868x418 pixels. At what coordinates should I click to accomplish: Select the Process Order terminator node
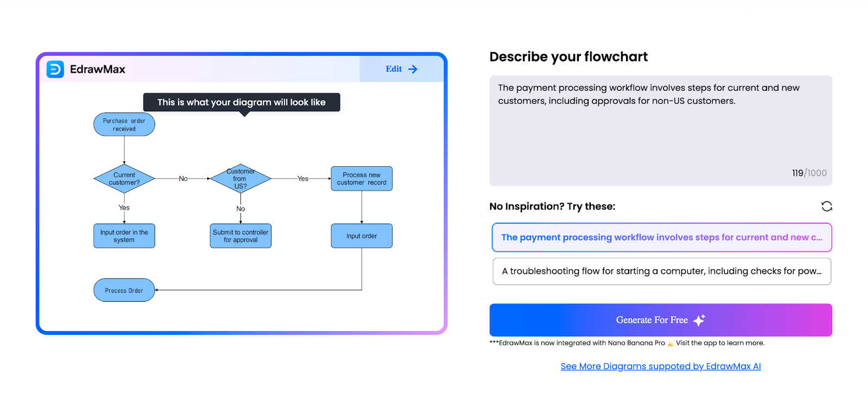[x=124, y=290]
